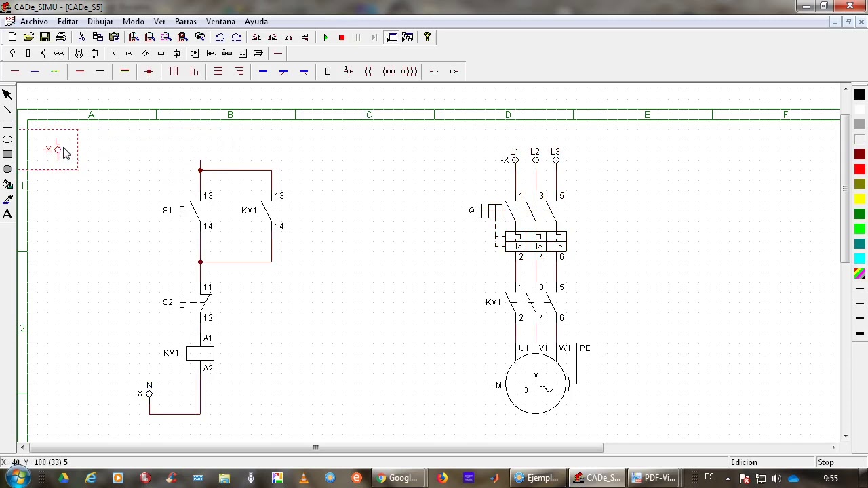Pick the yellow color swatch
The image size is (868, 488).
point(860,199)
